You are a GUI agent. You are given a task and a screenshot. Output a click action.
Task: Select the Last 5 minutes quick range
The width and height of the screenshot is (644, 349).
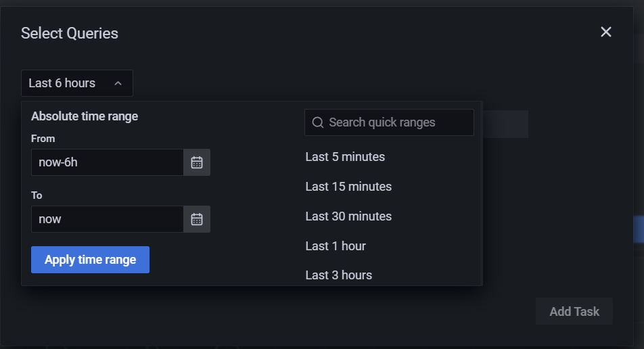click(x=345, y=157)
